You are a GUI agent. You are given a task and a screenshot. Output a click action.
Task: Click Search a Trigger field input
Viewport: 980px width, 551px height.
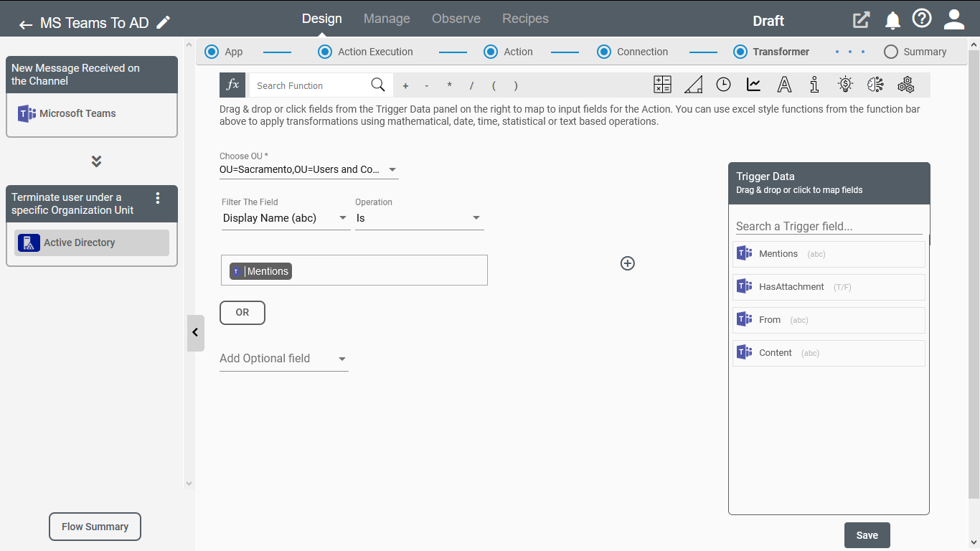click(x=829, y=226)
